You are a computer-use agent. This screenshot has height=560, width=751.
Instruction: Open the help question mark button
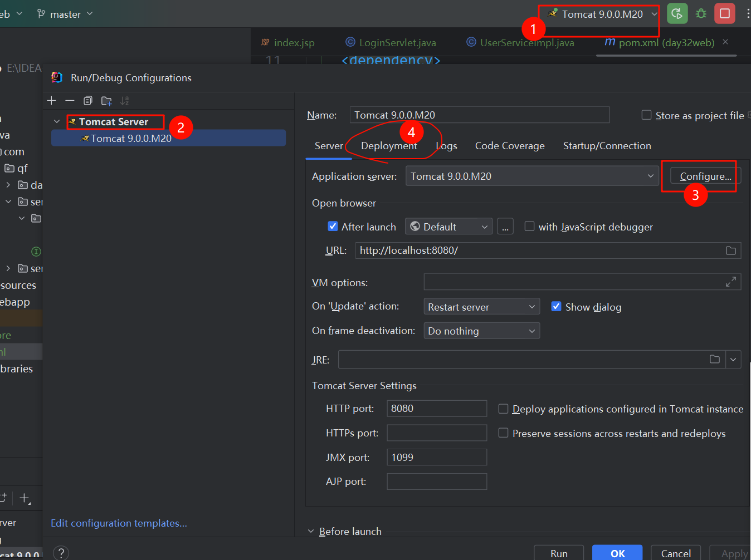pos(61,553)
